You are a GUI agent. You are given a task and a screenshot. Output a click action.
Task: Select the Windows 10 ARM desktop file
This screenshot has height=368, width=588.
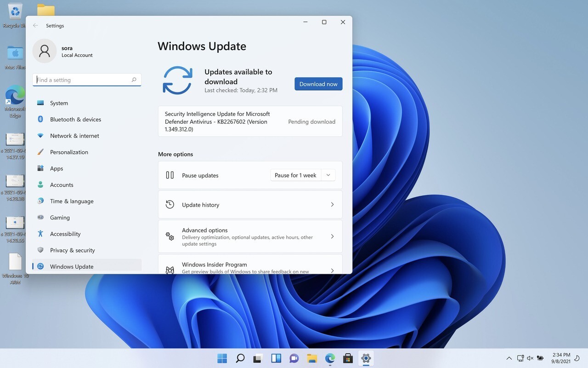click(x=15, y=268)
